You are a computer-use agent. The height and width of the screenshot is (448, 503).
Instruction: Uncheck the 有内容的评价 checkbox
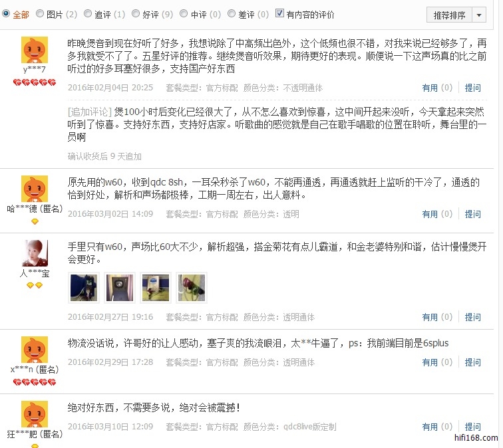click(x=279, y=13)
